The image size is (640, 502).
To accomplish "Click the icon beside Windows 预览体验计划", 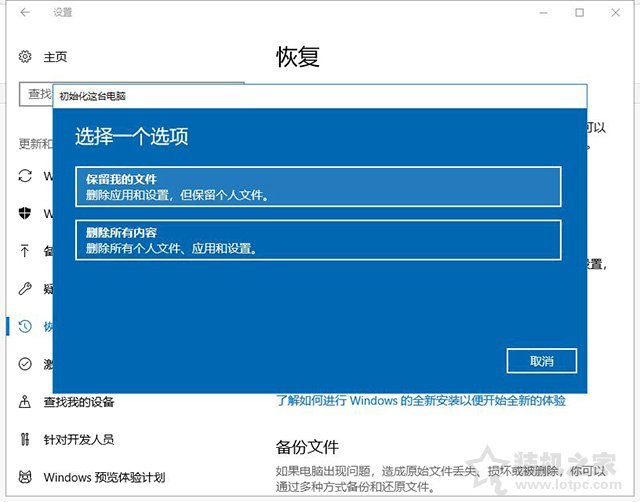I will (x=25, y=477).
